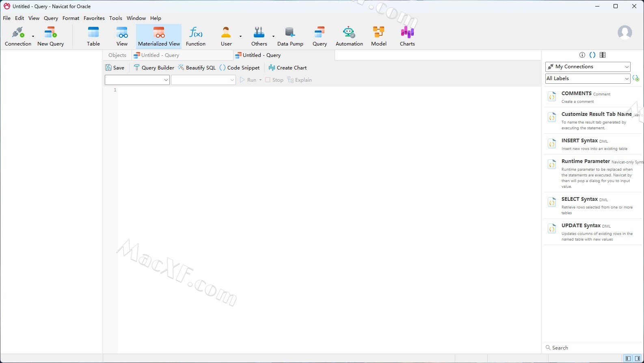Select the INSERT Syntax snippet
This screenshot has height=363, width=644.
(593, 144)
